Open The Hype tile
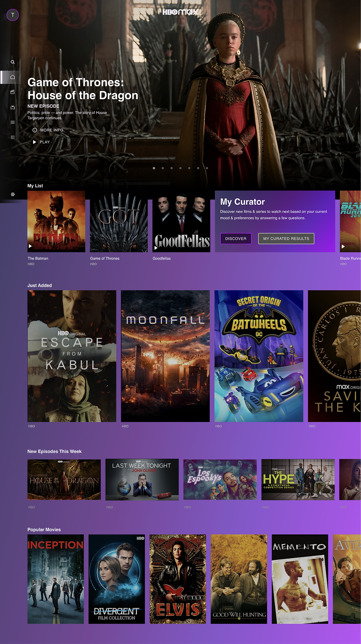Screen dimensions: 361x644 click(298, 479)
